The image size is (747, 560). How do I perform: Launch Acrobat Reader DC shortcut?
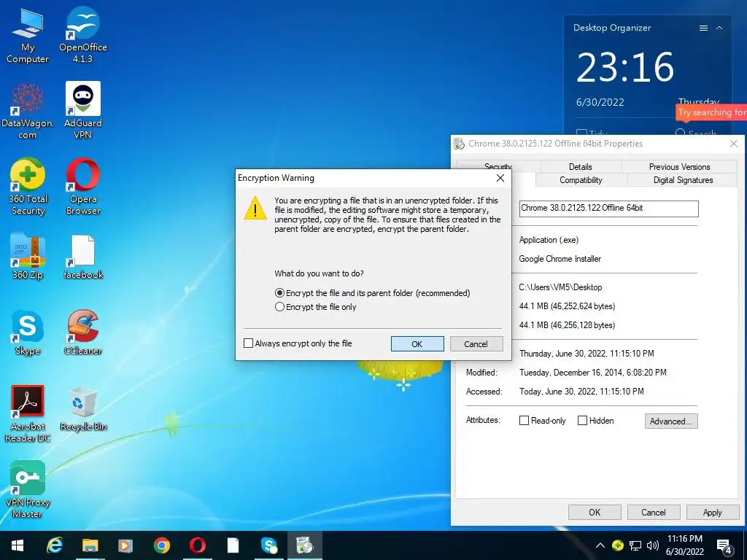tap(28, 414)
